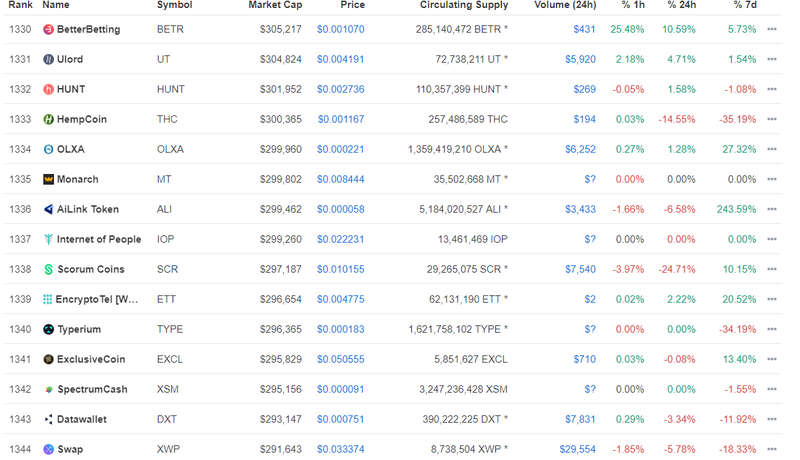Sort the table by Rank column
Screen dimensions: 800x460
point(20,5)
